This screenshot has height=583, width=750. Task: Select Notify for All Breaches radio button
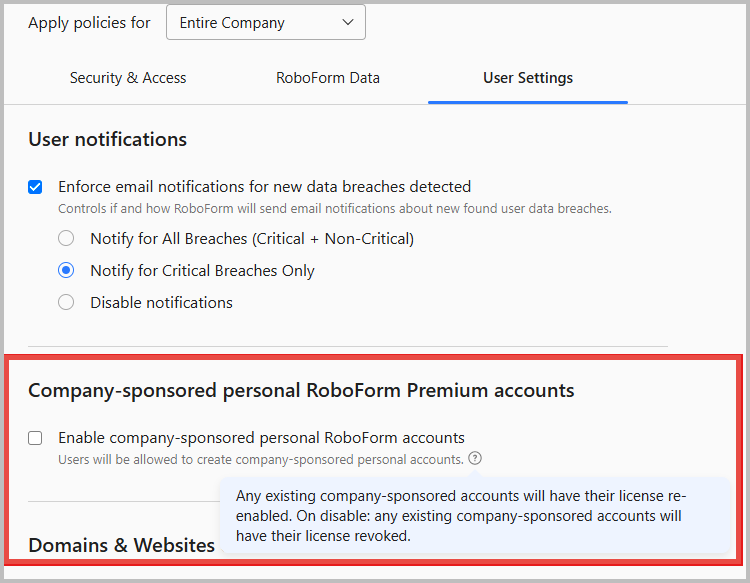pyautogui.click(x=66, y=239)
